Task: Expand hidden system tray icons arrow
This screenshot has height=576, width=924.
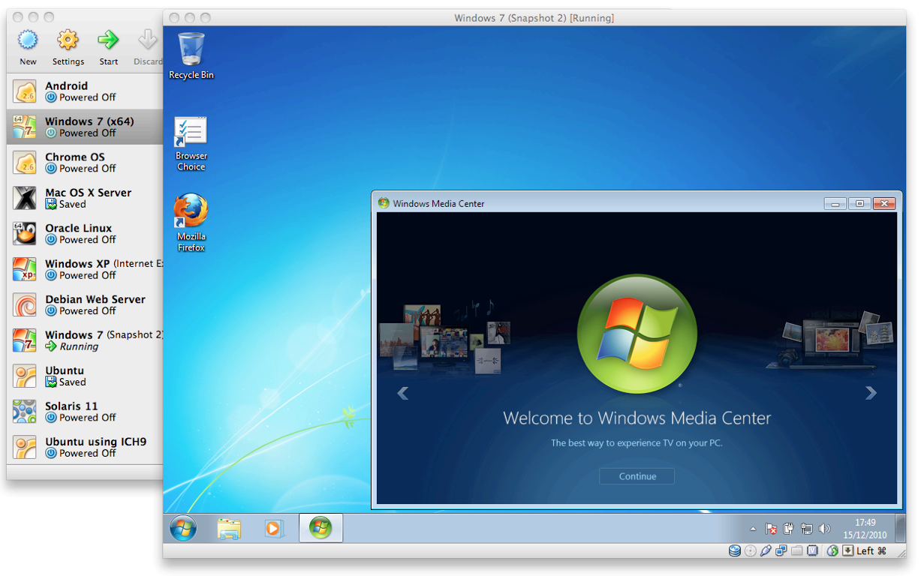Action: coord(753,529)
